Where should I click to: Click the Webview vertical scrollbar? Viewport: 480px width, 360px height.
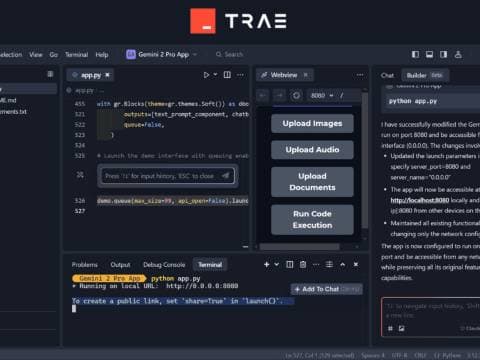(x=365, y=160)
